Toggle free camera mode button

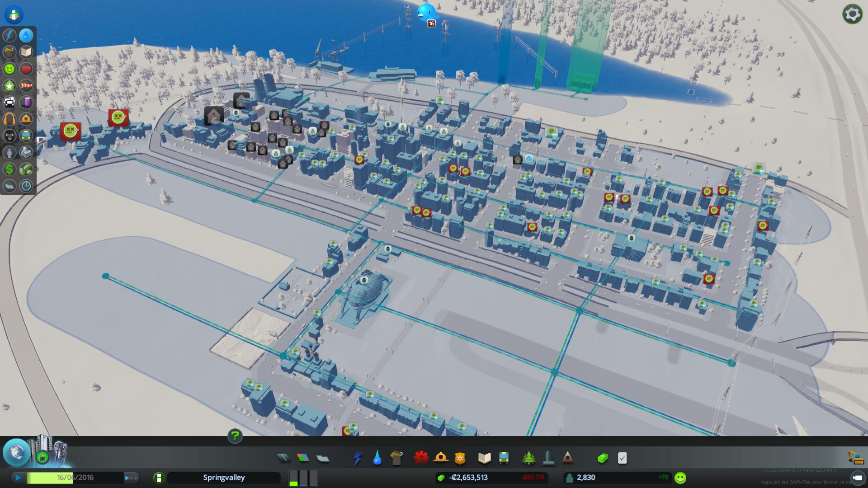(x=857, y=478)
